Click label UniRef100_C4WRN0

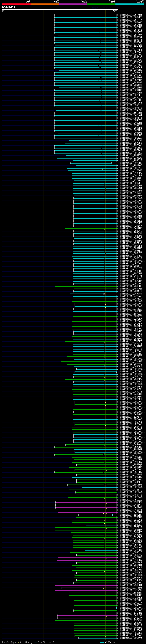coord(131,228)
